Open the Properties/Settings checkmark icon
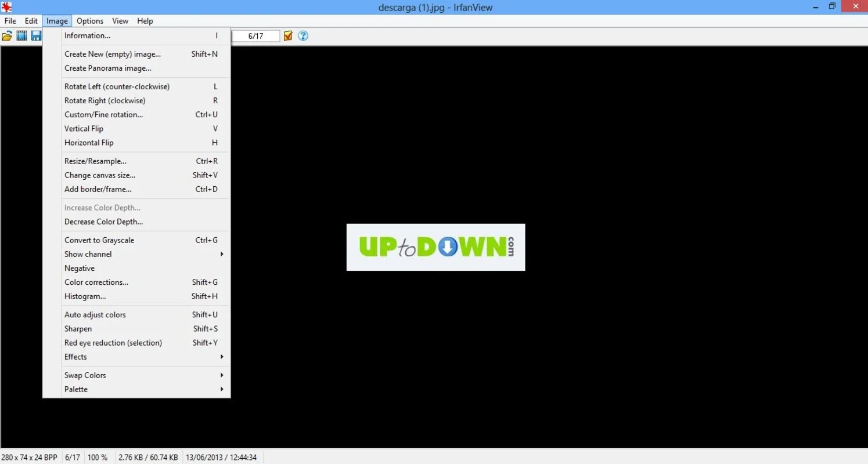Viewport: 868px width, 464px height. tap(288, 36)
